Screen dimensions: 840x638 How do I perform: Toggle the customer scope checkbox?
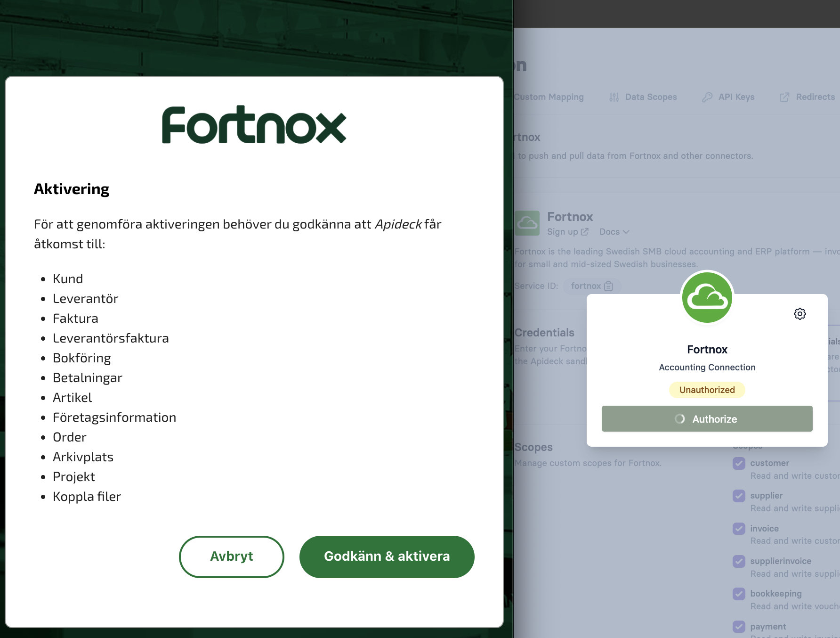[x=739, y=463]
